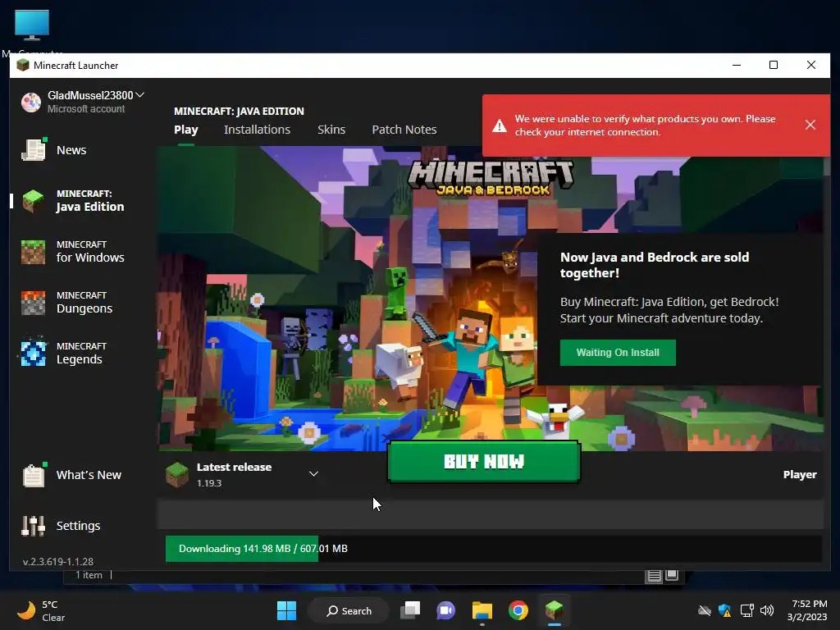Click the '1 item' status text in Explorer
The image size is (840, 630).
point(89,575)
